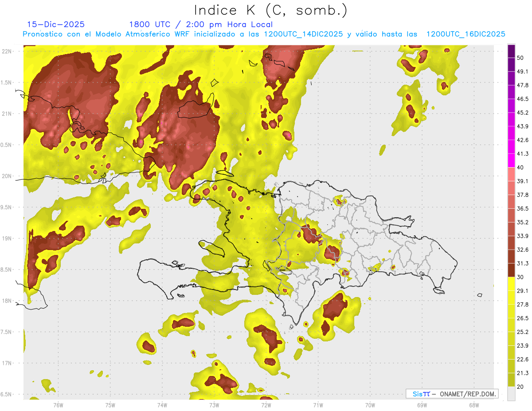Click the "29.1" color scale value
The width and height of the screenshot is (532, 411).
523,291
